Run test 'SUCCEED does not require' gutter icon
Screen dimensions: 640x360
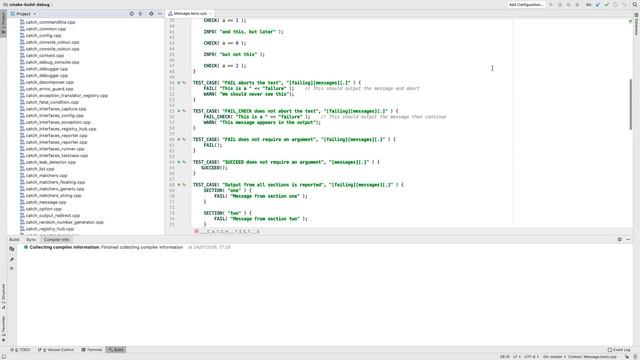click(179, 162)
